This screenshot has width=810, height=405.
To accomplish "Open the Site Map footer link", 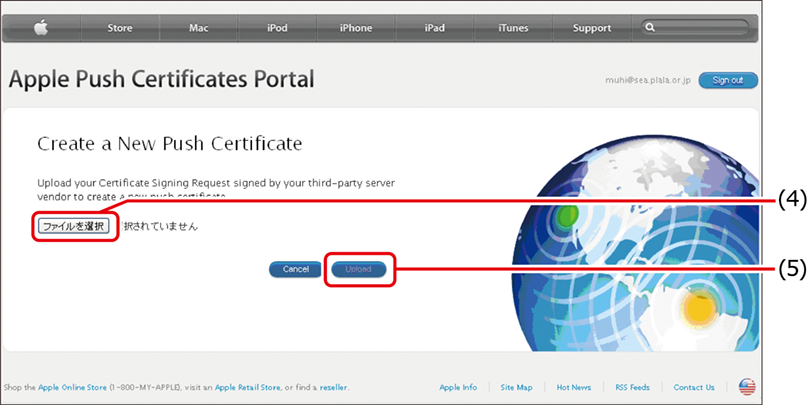I will click(517, 387).
